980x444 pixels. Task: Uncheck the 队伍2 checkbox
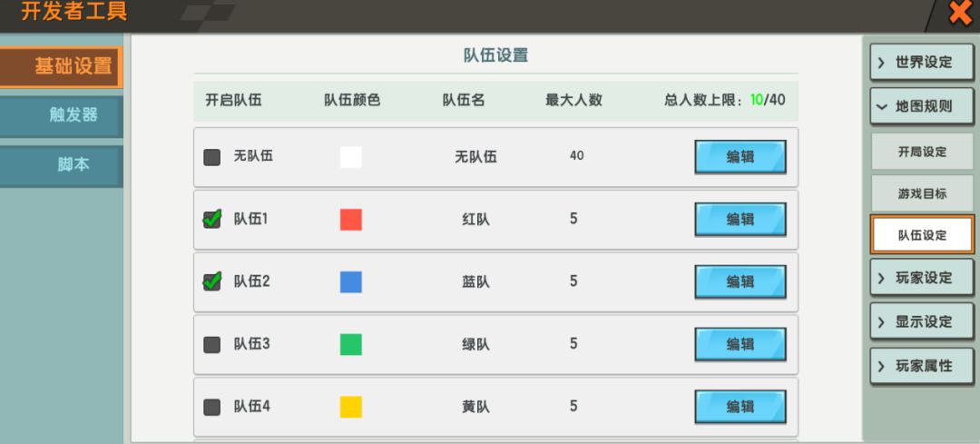[212, 281]
